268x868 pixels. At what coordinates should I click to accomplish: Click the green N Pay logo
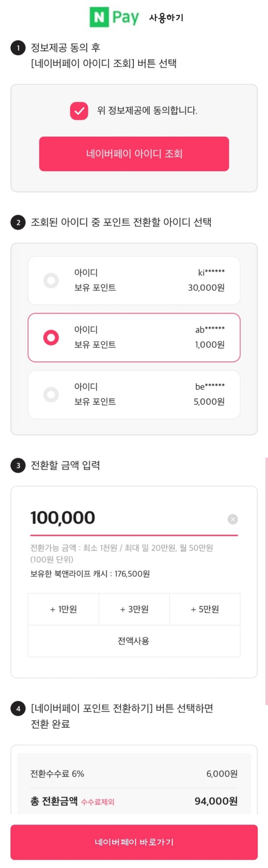[x=114, y=18]
